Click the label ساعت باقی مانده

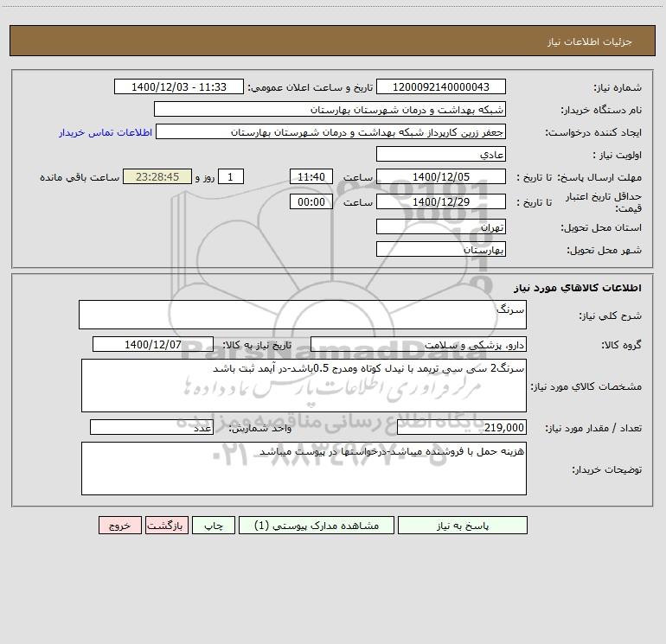point(80,177)
